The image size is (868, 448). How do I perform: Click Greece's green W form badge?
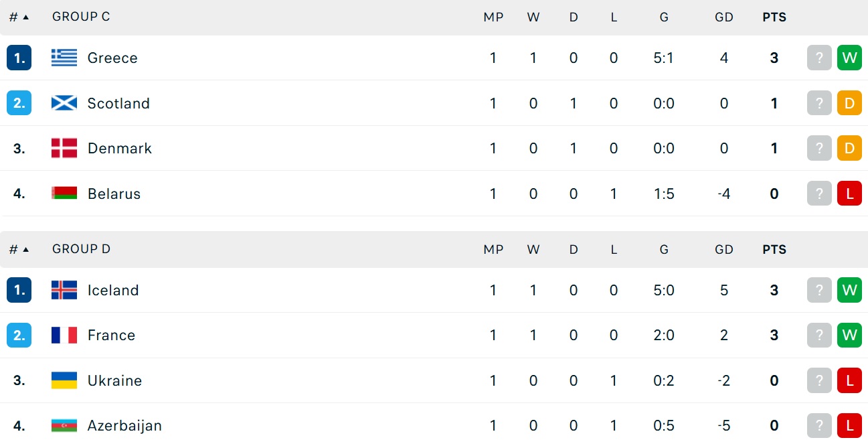pos(849,58)
